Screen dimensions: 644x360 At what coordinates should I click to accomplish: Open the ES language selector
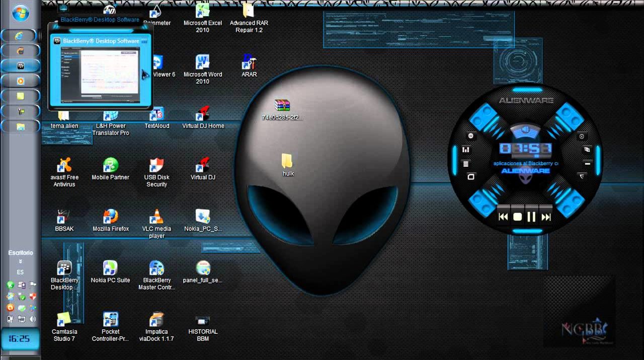pyautogui.click(x=20, y=272)
